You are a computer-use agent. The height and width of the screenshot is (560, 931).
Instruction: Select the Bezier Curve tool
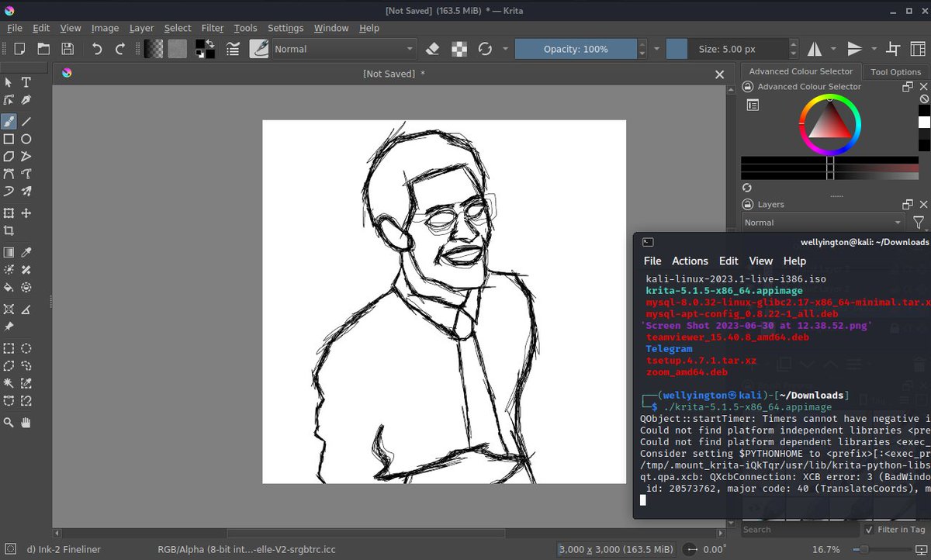(9, 174)
